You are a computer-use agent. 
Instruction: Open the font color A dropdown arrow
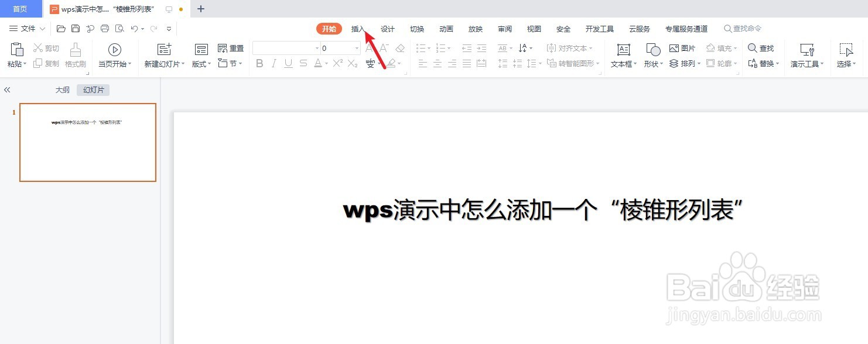click(x=326, y=64)
